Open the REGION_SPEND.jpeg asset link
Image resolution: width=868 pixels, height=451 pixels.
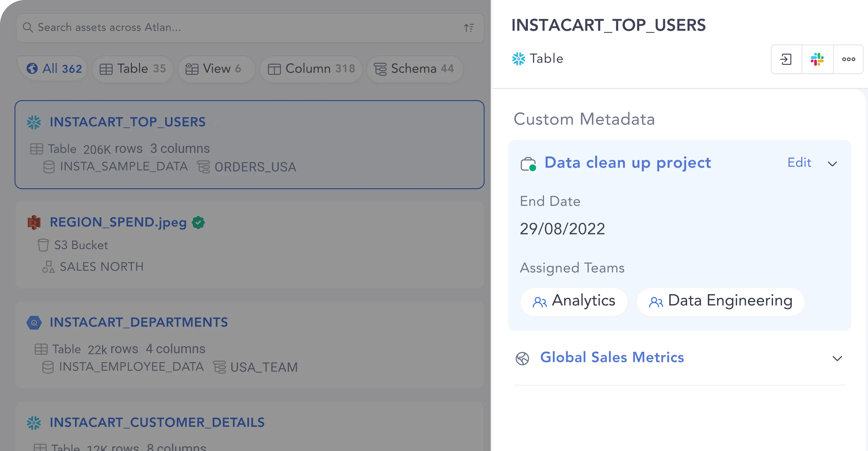pos(118,223)
